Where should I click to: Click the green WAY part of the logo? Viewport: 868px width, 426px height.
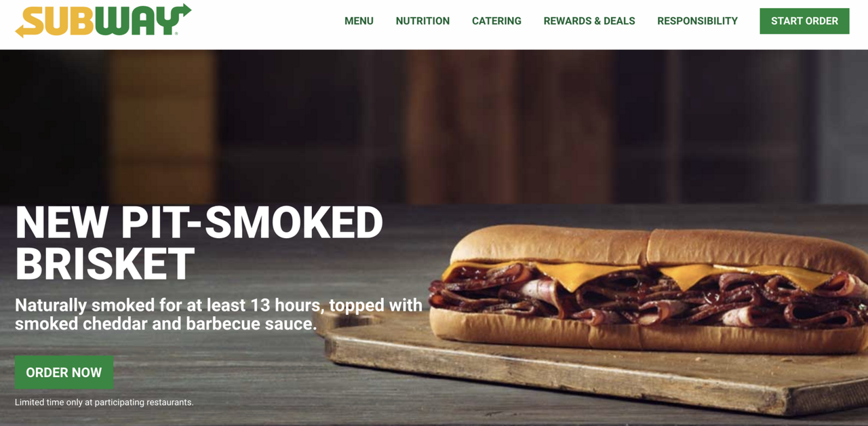[x=138, y=20]
